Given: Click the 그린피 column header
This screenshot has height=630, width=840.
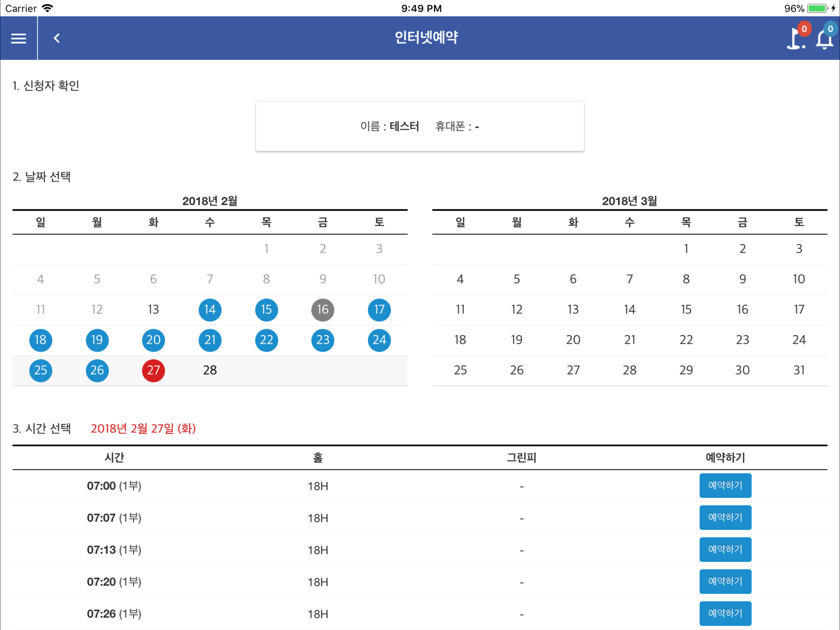Looking at the screenshot, I should click(x=521, y=457).
